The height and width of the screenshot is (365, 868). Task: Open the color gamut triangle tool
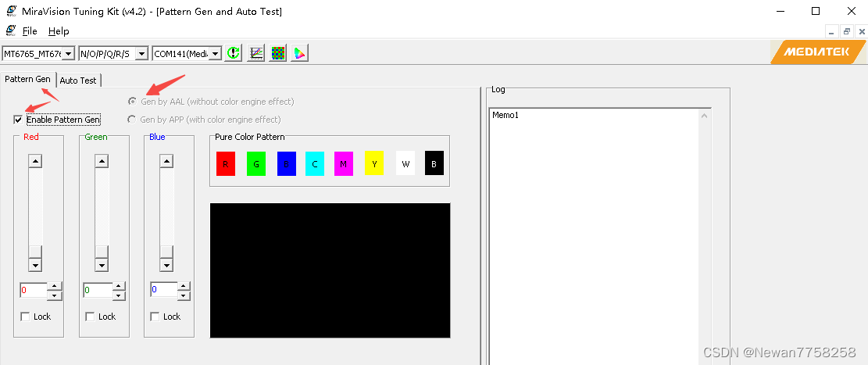pos(299,53)
